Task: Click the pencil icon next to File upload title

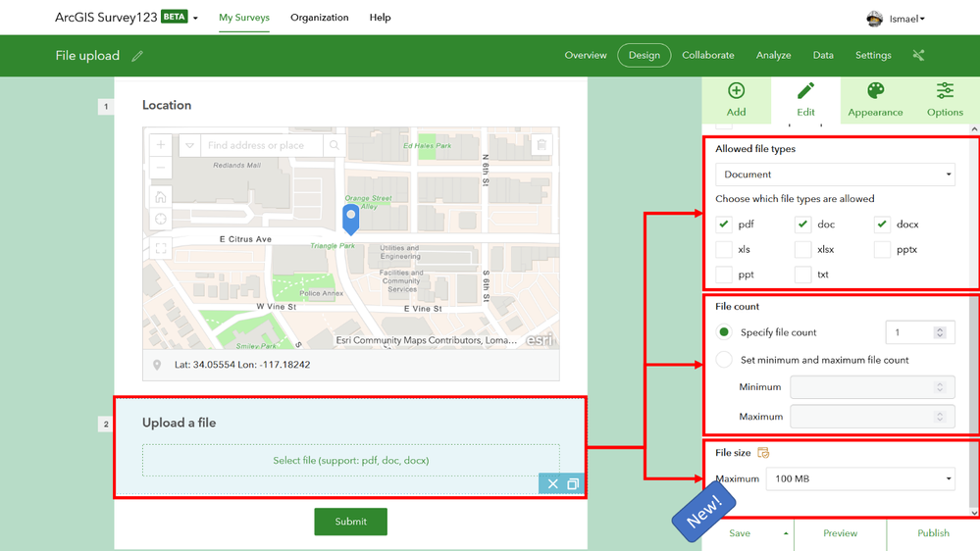Action: [137, 56]
